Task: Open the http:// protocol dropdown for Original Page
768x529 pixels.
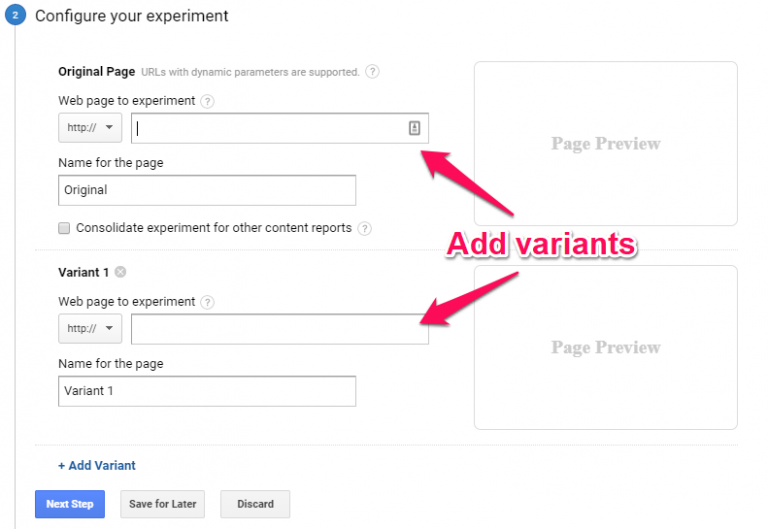Action: point(90,128)
